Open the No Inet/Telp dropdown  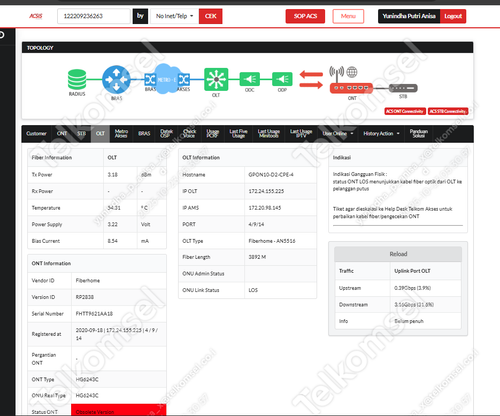(x=175, y=16)
